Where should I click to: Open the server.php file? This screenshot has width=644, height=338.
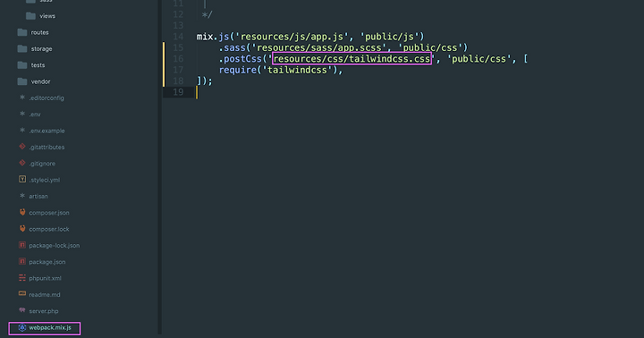click(44, 311)
